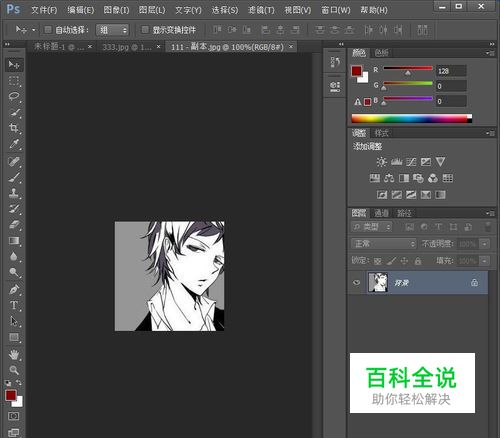Toggle lock image pixels brush icon

[x=391, y=261]
